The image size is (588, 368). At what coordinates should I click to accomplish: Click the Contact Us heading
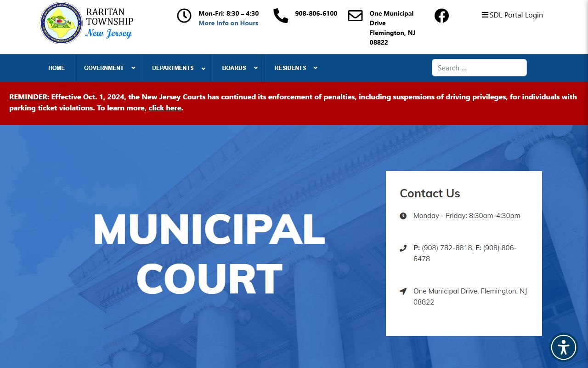coord(430,193)
